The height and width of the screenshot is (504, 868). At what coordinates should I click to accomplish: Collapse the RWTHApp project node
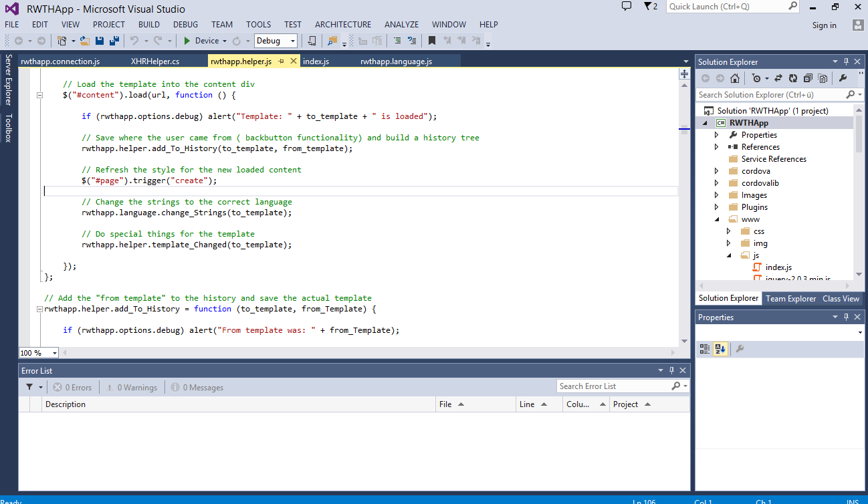click(706, 123)
